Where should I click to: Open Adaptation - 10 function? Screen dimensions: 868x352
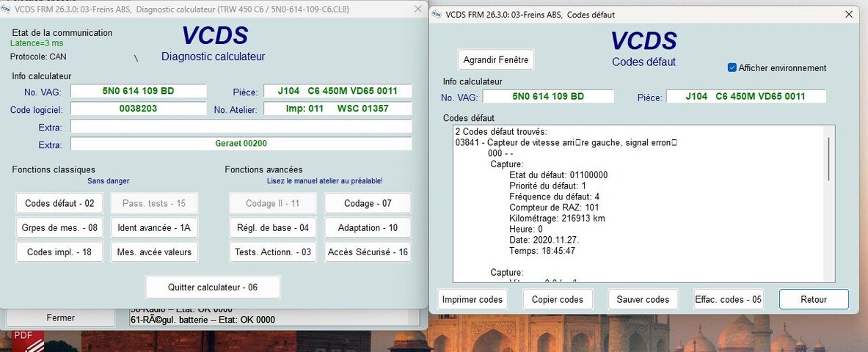pyautogui.click(x=368, y=227)
